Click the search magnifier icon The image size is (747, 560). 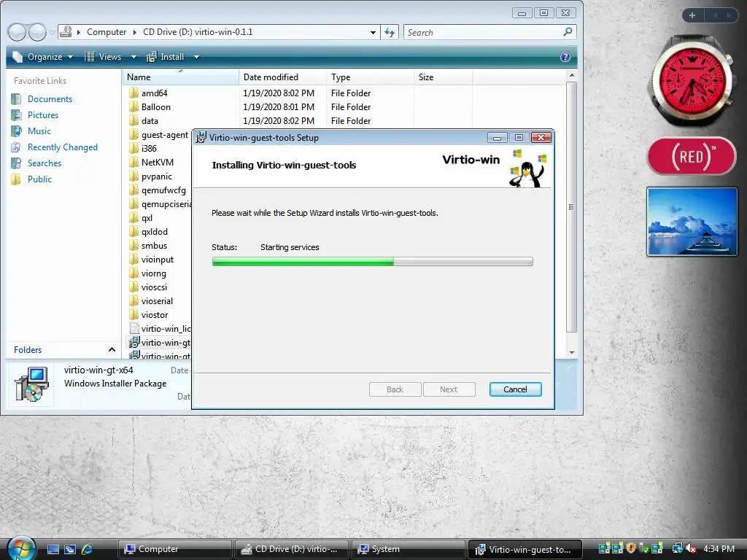(568, 32)
